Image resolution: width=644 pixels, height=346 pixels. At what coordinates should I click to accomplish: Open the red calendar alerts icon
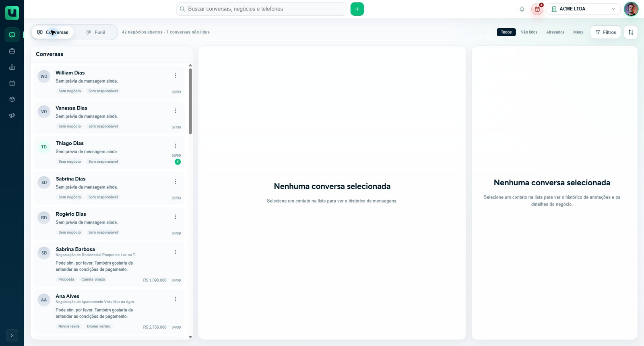click(x=537, y=9)
